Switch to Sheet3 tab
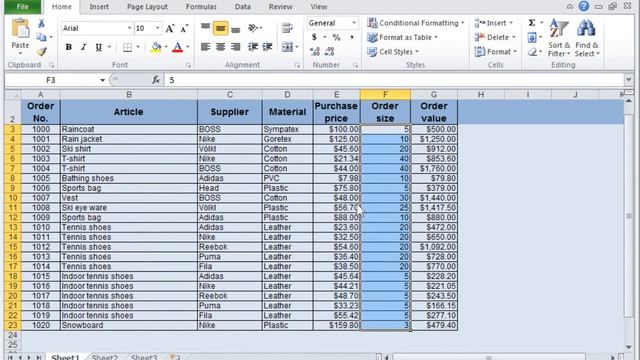 coord(144,357)
